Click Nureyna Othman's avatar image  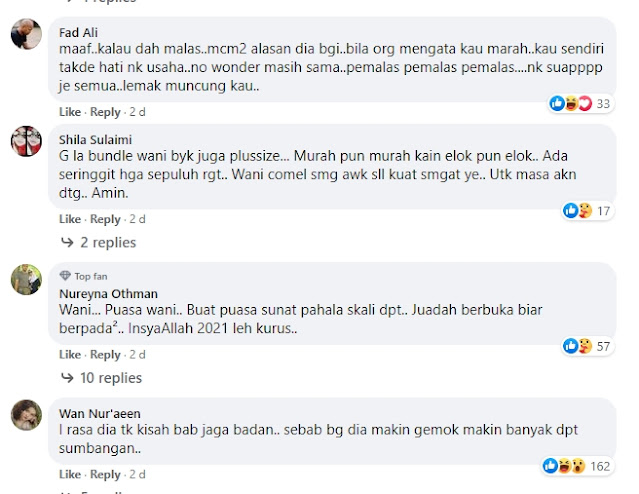click(26, 279)
